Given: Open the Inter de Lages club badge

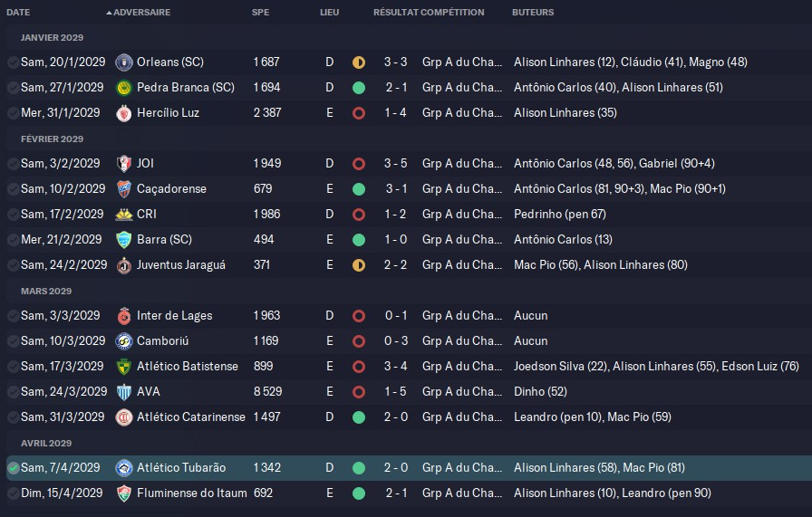Looking at the screenshot, I should 124,316.
